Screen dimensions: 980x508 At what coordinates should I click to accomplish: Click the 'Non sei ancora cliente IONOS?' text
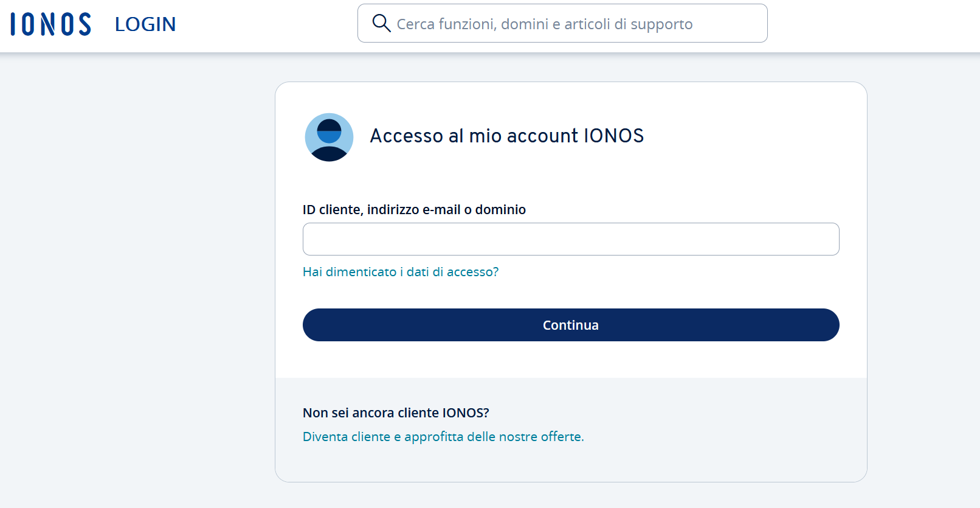point(396,412)
